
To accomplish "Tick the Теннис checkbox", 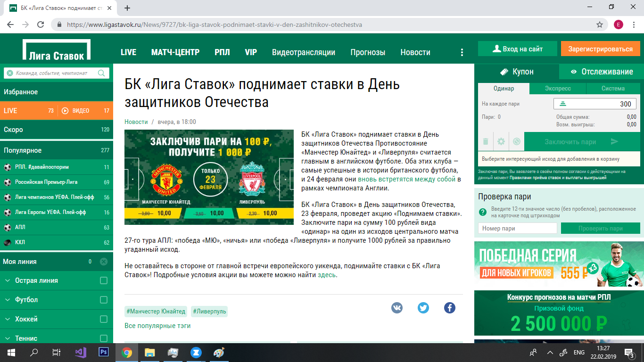I will tap(104, 338).
